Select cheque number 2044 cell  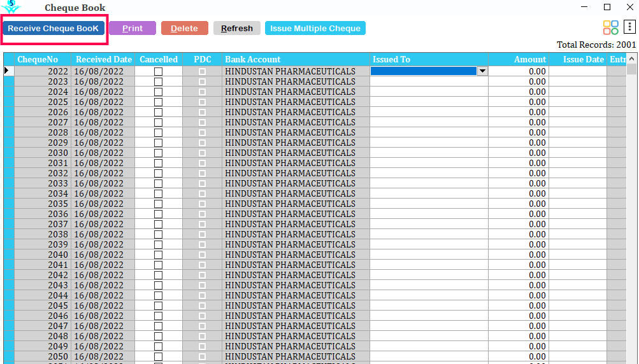43,296
